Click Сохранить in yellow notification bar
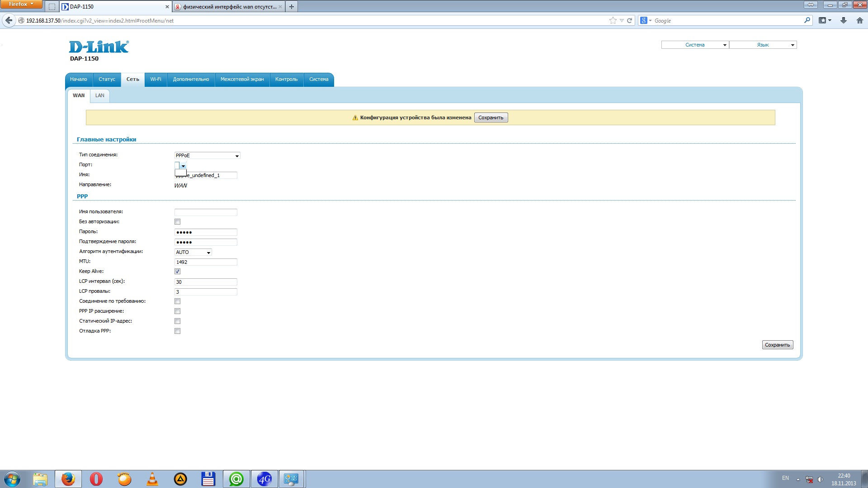Viewport: 868px width, 488px height. (x=491, y=117)
